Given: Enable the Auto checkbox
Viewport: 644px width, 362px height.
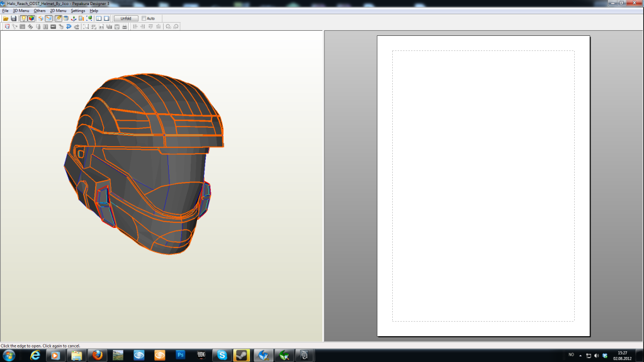Looking at the screenshot, I should [144, 18].
